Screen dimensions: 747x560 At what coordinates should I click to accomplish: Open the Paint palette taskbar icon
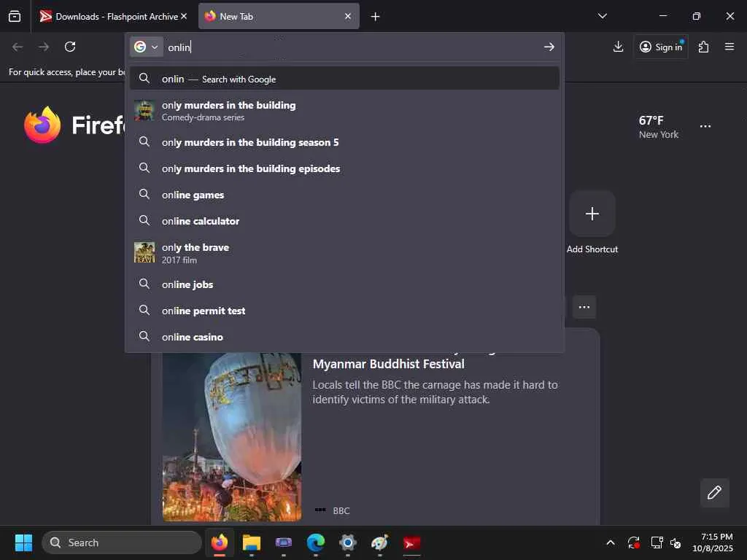click(x=379, y=542)
